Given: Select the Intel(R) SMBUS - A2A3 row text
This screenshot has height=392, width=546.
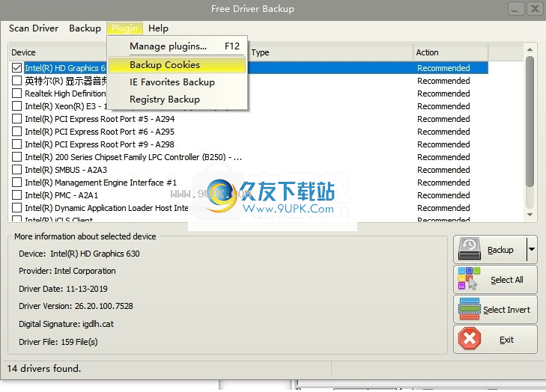Looking at the screenshot, I should pyautogui.click(x=66, y=170).
